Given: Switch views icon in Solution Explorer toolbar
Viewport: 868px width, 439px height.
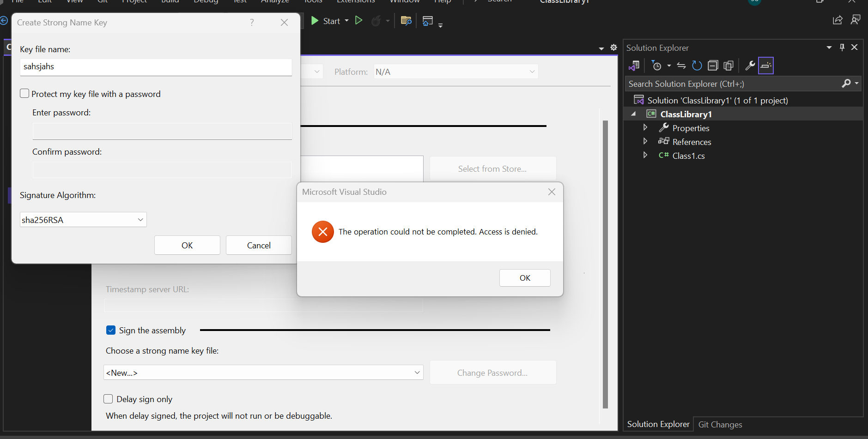Looking at the screenshot, I should pyautogui.click(x=634, y=66).
